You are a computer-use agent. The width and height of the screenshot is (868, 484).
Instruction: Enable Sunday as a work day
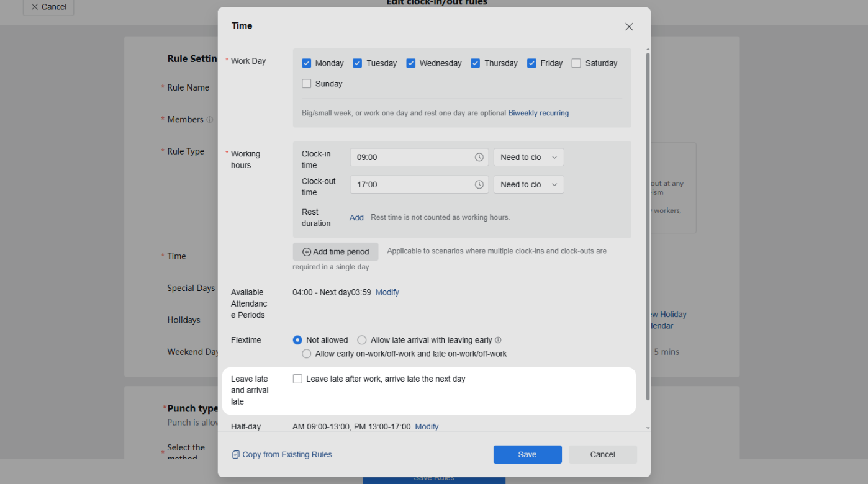pyautogui.click(x=306, y=84)
